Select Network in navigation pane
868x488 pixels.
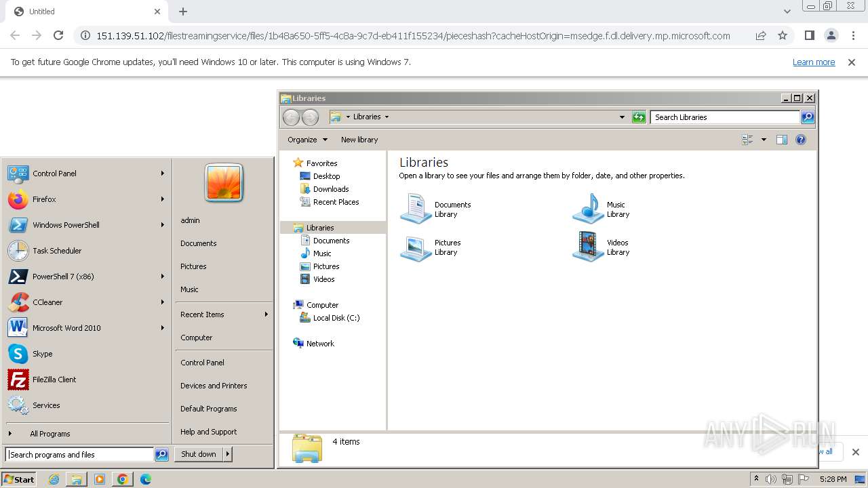320,344
